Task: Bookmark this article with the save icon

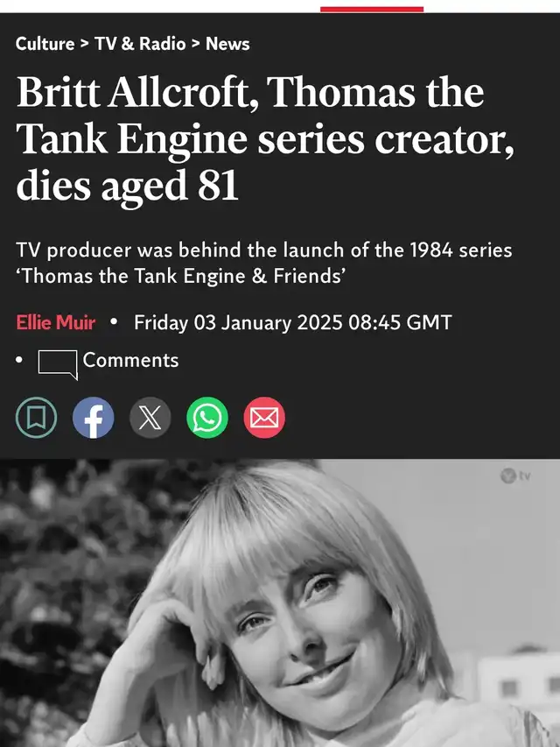Action: [x=36, y=418]
